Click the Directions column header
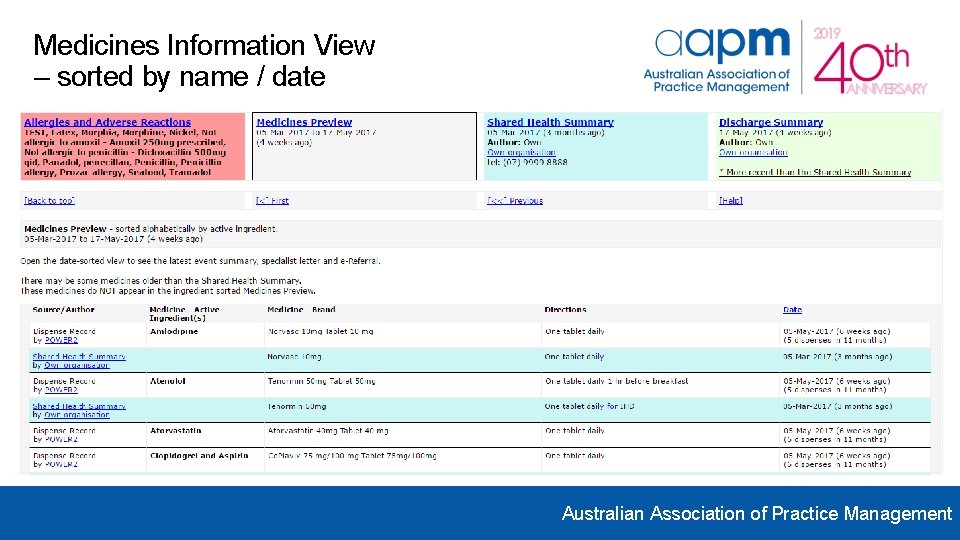This screenshot has width=960, height=540. pos(566,310)
